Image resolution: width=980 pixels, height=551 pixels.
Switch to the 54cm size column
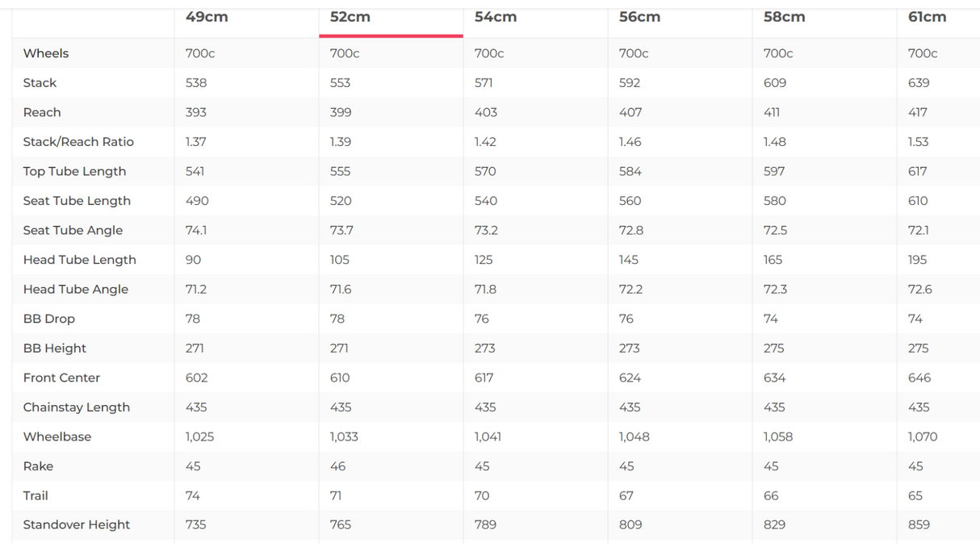pyautogui.click(x=496, y=17)
